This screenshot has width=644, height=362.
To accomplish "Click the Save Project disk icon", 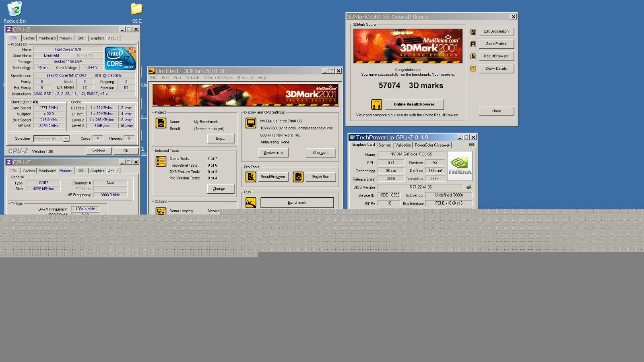I will 473,44.
